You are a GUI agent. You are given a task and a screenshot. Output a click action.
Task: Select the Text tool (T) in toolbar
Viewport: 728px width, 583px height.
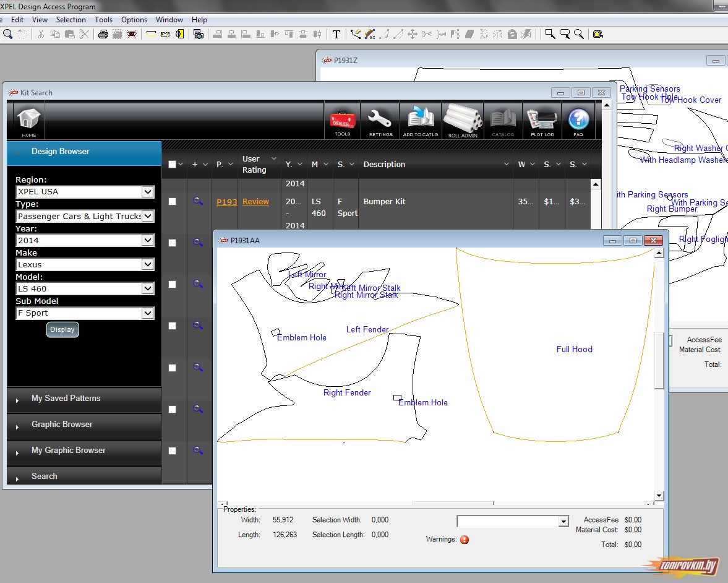[336, 34]
